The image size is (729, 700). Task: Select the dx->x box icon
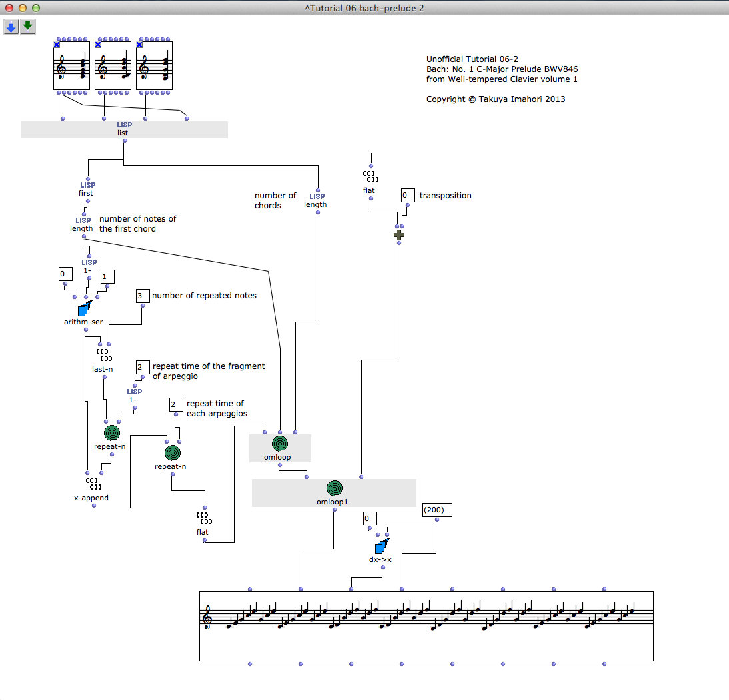tap(381, 546)
